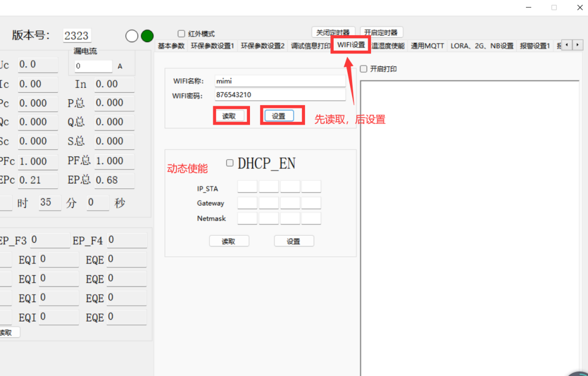Go to the 温湿度使能 tab

click(x=388, y=46)
